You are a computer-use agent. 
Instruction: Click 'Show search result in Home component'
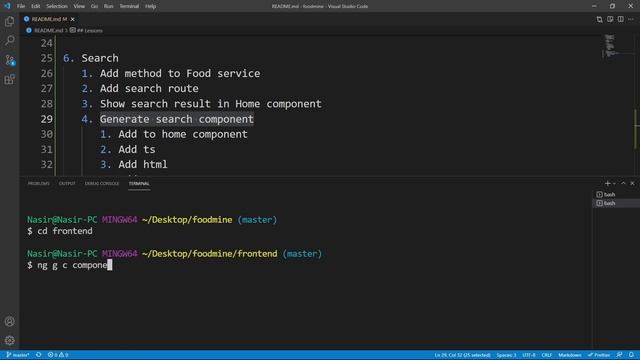(x=211, y=104)
